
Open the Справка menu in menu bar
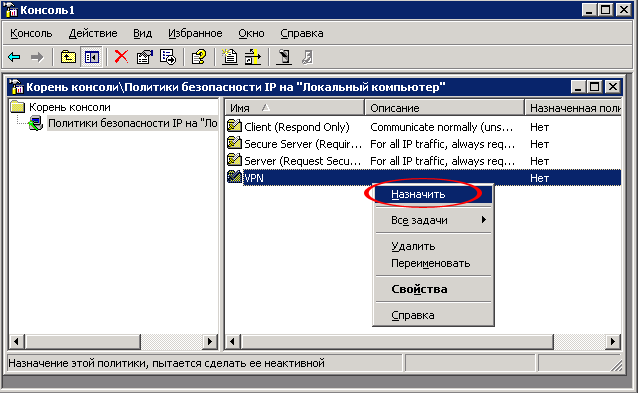(302, 33)
